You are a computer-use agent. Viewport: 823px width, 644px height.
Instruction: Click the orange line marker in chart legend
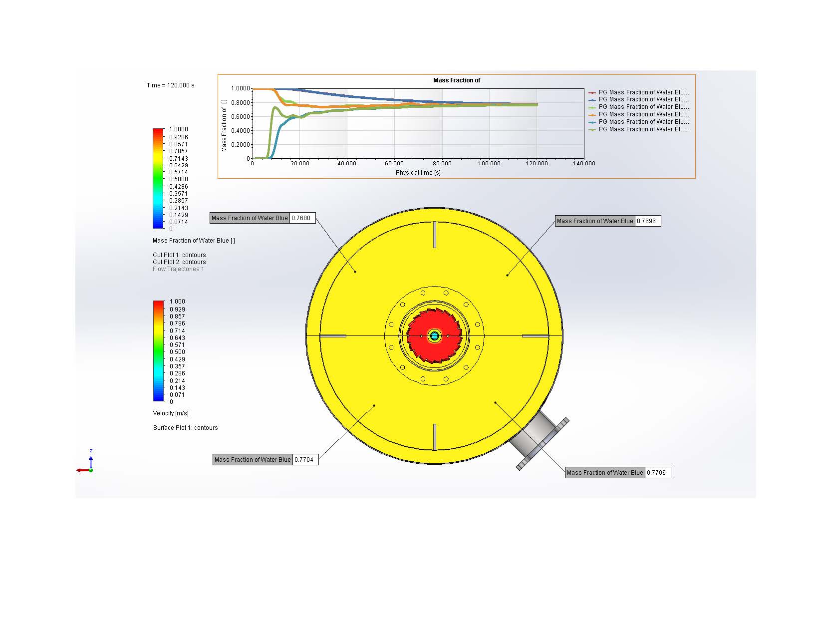[592, 114]
